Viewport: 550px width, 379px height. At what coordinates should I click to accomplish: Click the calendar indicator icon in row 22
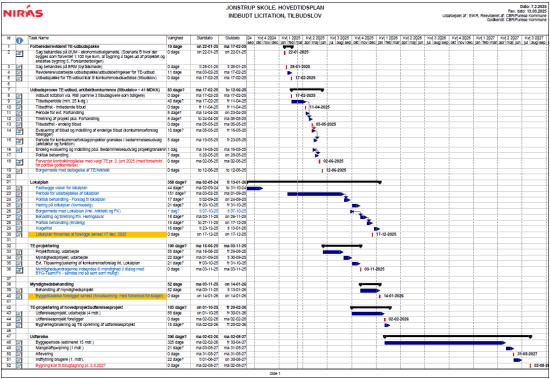19,188
